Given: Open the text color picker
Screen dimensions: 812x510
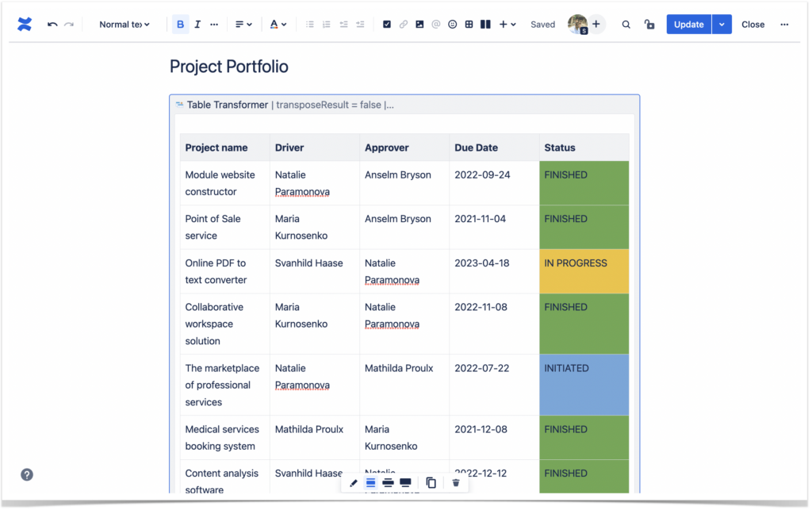Looking at the screenshot, I should click(278, 24).
